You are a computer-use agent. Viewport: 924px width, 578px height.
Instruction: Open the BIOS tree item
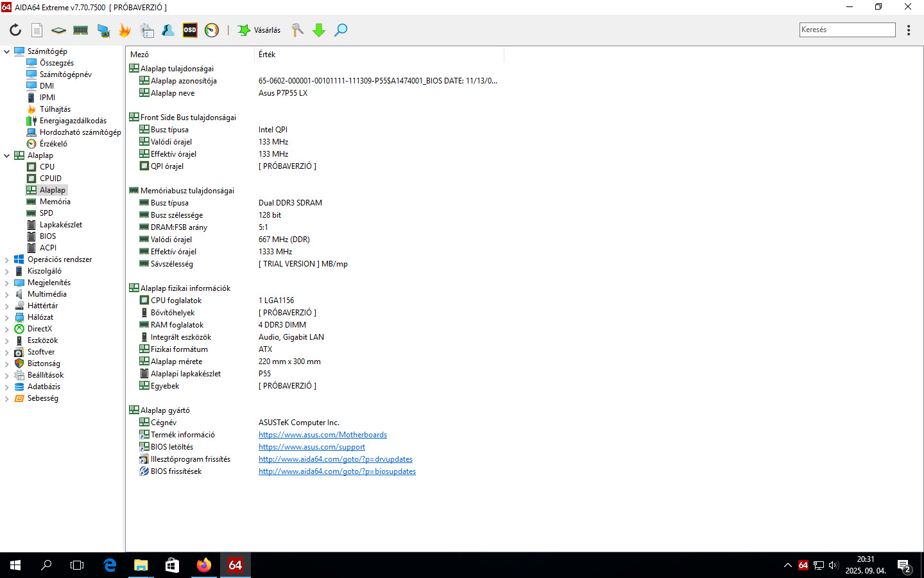point(47,236)
